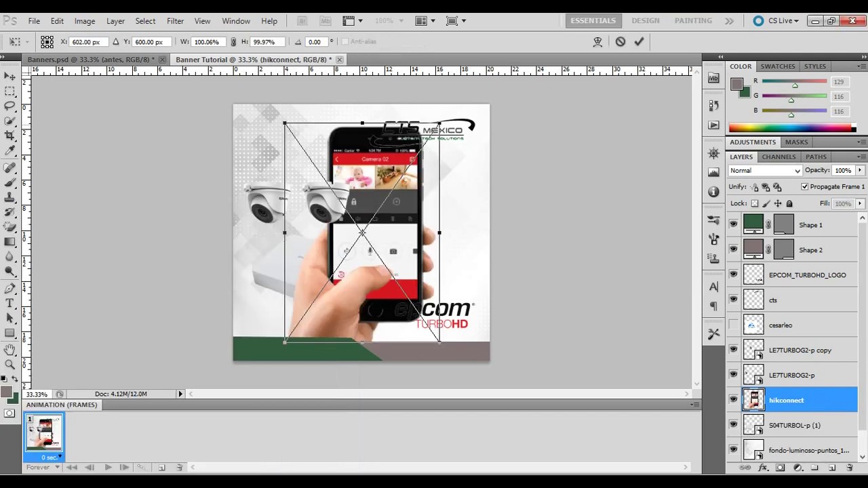This screenshot has height=488, width=868.
Task: Open the Layers panel options menu
Action: pyautogui.click(x=861, y=157)
